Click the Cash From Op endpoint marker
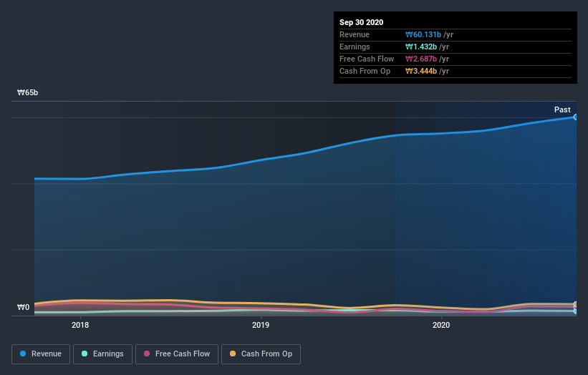This screenshot has height=375, width=588. (575, 304)
